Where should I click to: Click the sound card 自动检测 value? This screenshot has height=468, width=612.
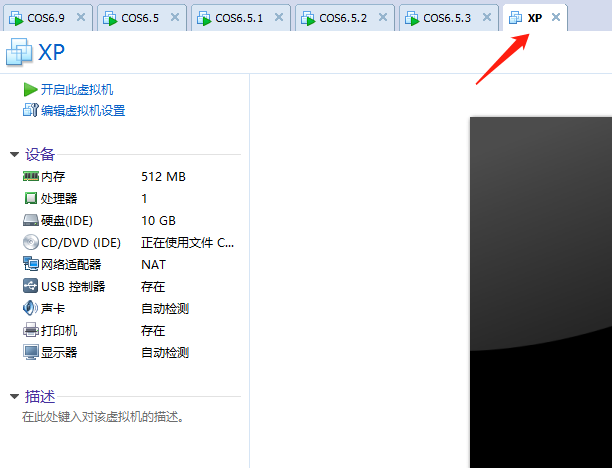coord(165,309)
